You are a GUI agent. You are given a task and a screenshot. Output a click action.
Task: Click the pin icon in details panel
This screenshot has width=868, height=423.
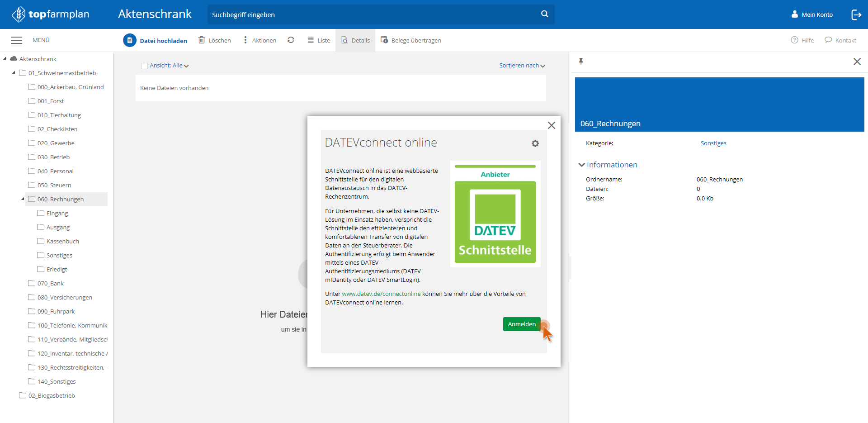(x=581, y=61)
